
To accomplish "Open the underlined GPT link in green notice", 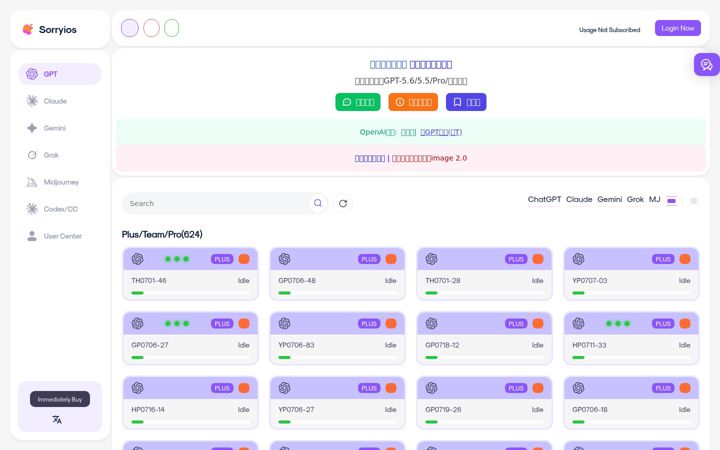I will pos(441,132).
